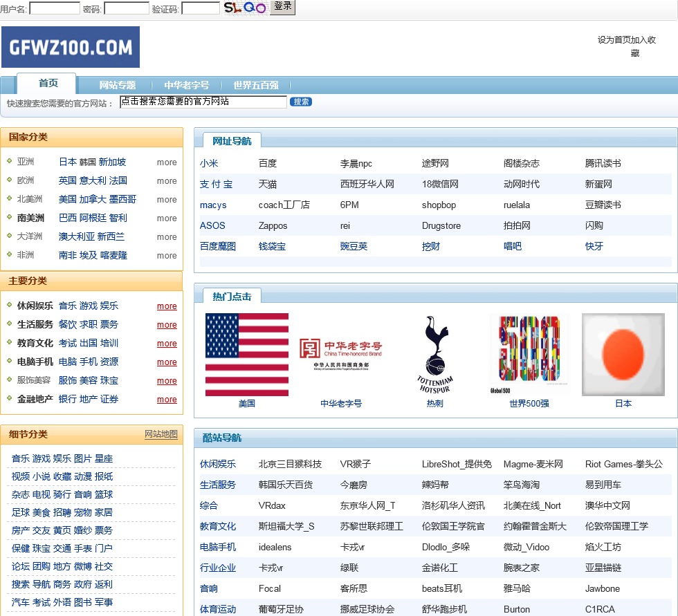Open the 世界五百强 tab

click(x=255, y=85)
